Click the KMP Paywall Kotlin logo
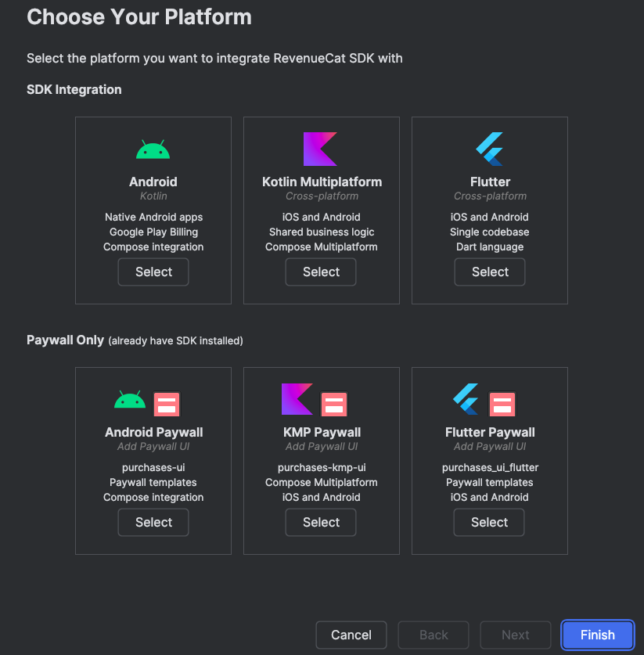Screen dimensions: 644x655 [297, 399]
